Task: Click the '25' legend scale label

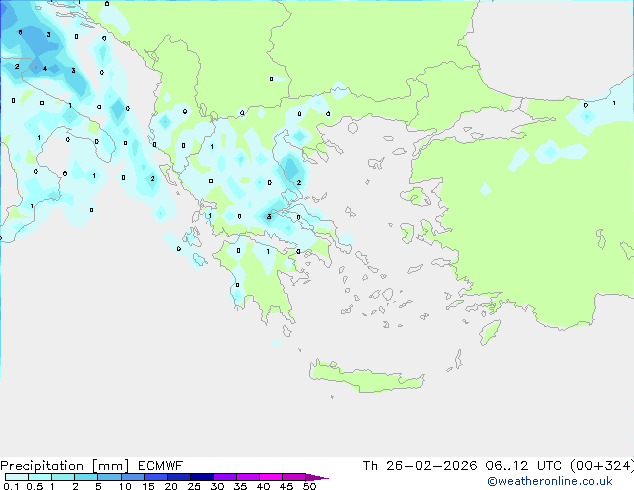Action: pyautogui.click(x=194, y=486)
